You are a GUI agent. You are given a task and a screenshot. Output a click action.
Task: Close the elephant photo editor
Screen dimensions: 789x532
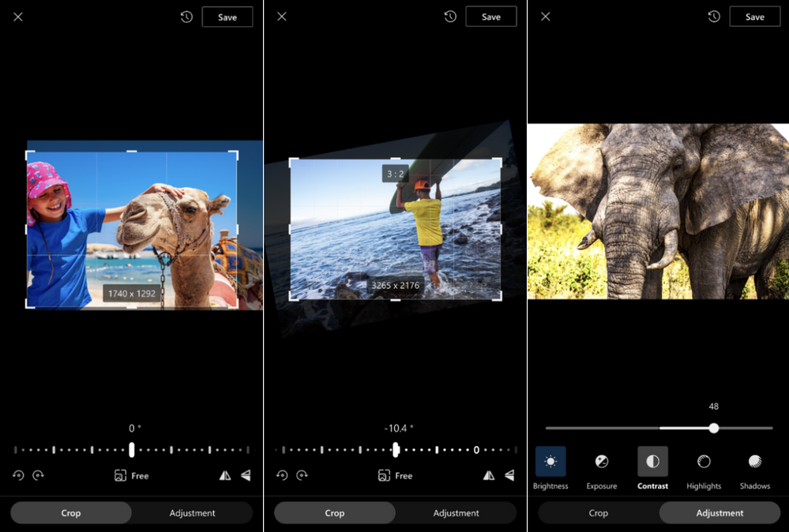(x=546, y=17)
